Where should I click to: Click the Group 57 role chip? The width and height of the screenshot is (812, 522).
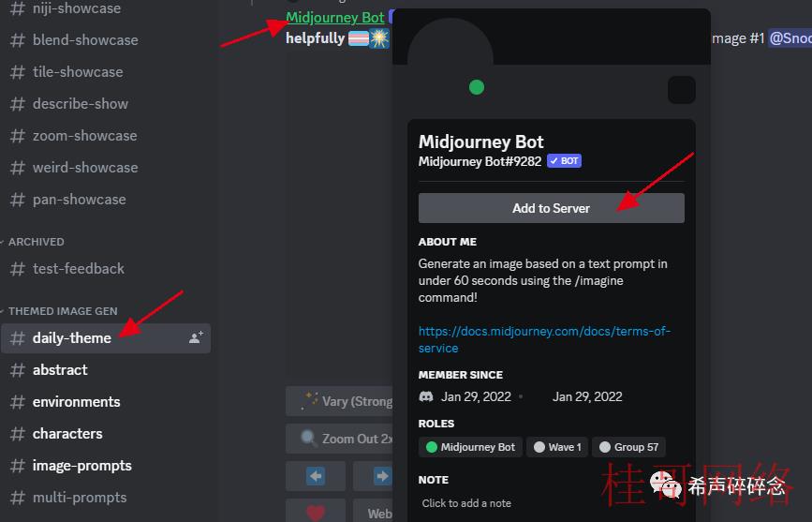pyautogui.click(x=628, y=447)
